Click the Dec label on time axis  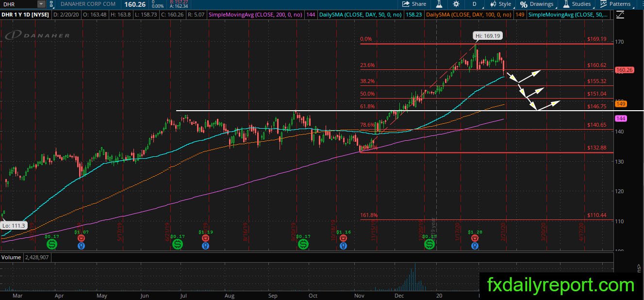point(400,295)
